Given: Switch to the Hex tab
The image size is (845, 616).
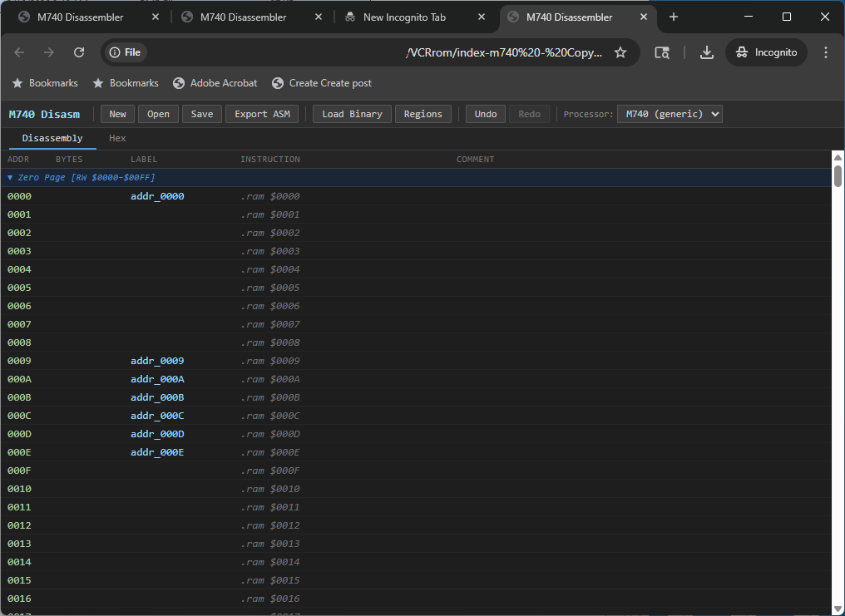Looking at the screenshot, I should point(117,138).
